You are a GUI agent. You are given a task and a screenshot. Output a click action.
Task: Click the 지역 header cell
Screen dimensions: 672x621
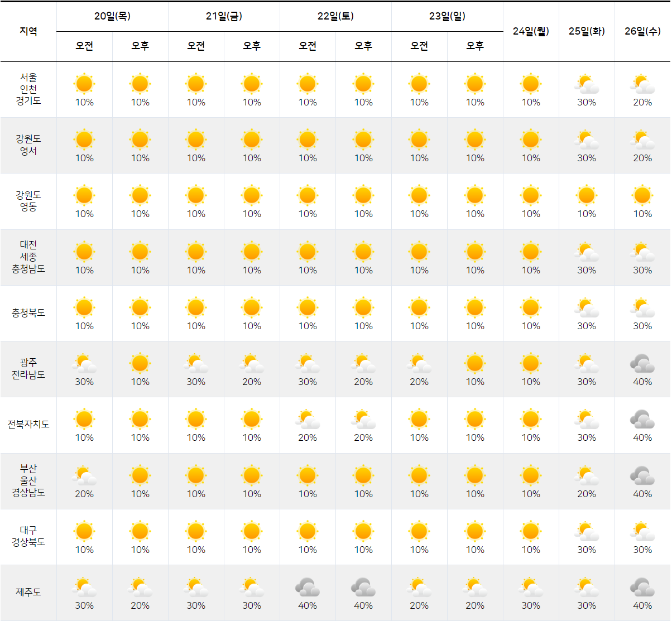pos(28,32)
